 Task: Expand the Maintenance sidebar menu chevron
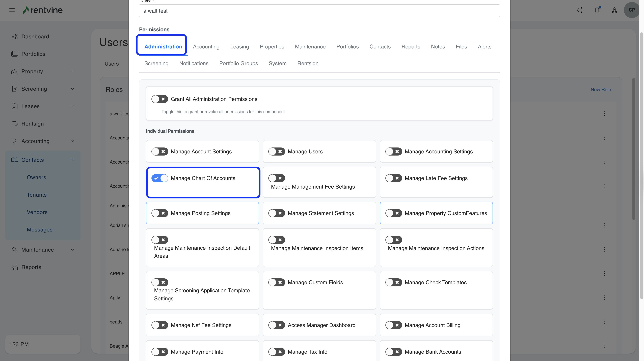tap(72, 250)
